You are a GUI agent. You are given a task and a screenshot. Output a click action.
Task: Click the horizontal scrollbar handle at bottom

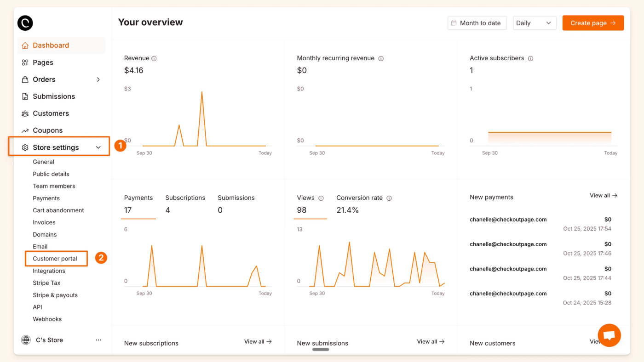[x=321, y=350]
